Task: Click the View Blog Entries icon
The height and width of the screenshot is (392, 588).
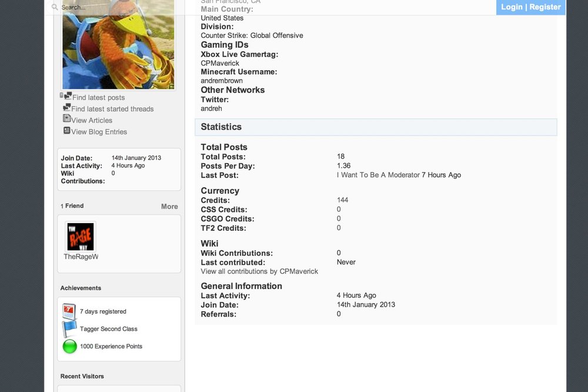Action: [67, 130]
